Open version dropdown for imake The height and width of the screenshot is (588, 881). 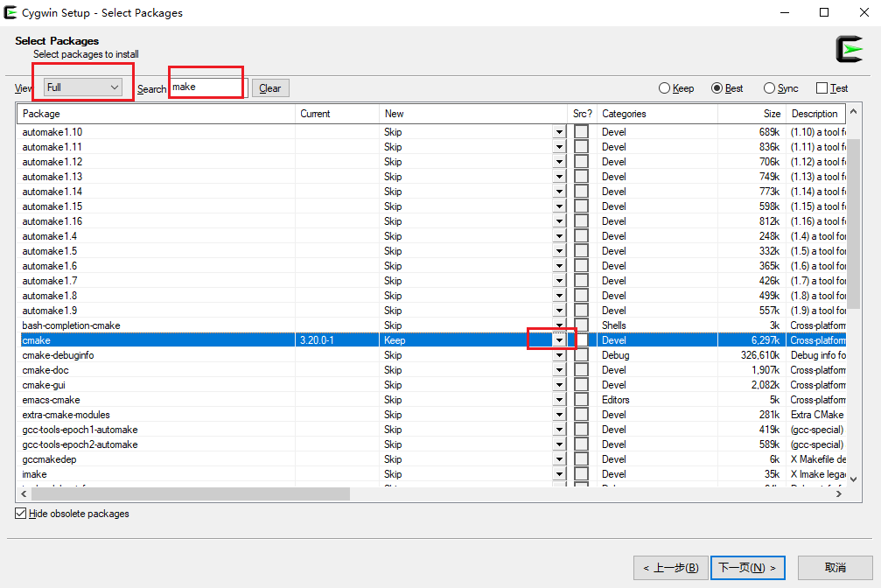pyautogui.click(x=559, y=474)
